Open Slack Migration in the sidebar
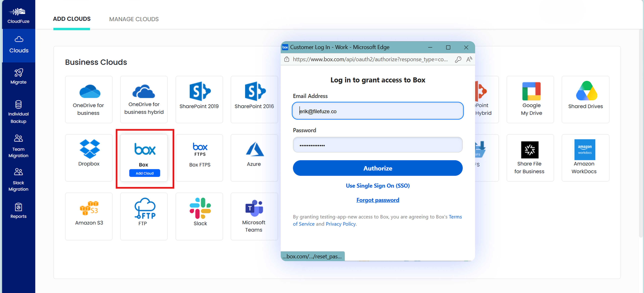Screen dimensions: 644x293 click(x=18, y=180)
